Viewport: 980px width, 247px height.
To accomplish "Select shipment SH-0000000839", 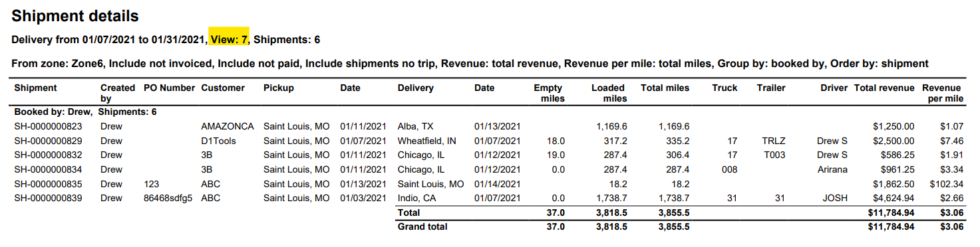I will [x=48, y=198].
